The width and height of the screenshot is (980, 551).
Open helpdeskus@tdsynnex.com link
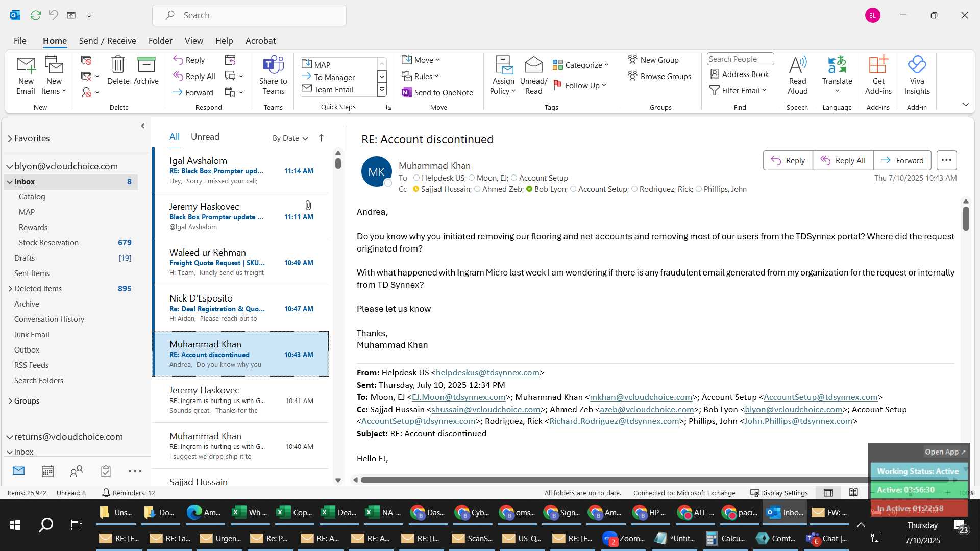pos(487,373)
